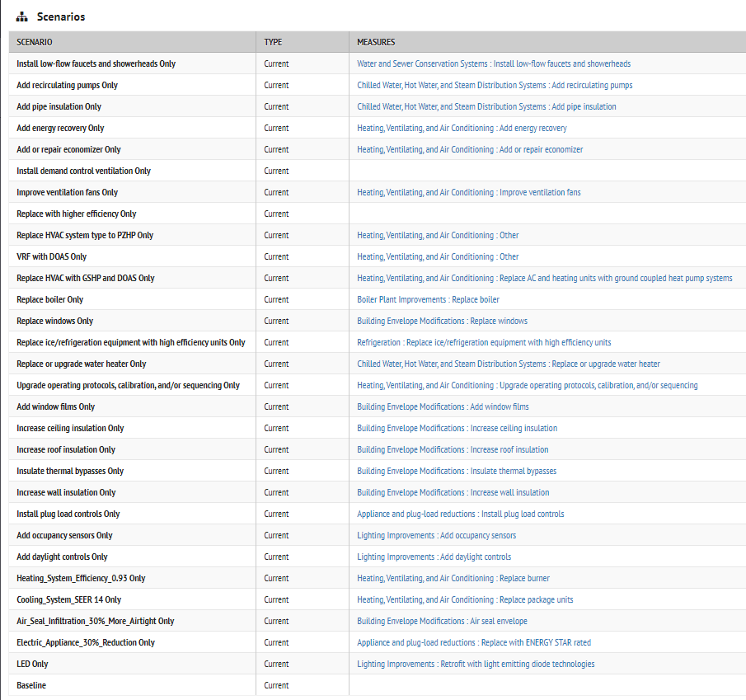Open the Add recirculating pumps measure link
Viewport: 746px width, 700px height.
point(495,85)
